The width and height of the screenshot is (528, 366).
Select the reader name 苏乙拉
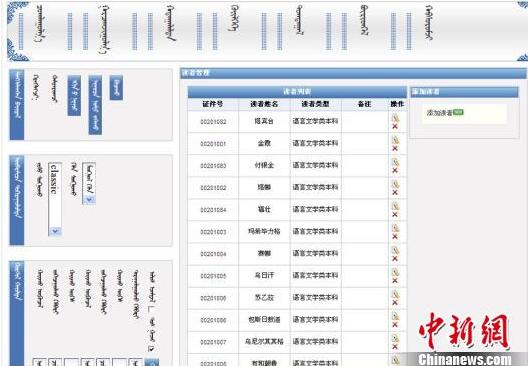[x=264, y=298]
